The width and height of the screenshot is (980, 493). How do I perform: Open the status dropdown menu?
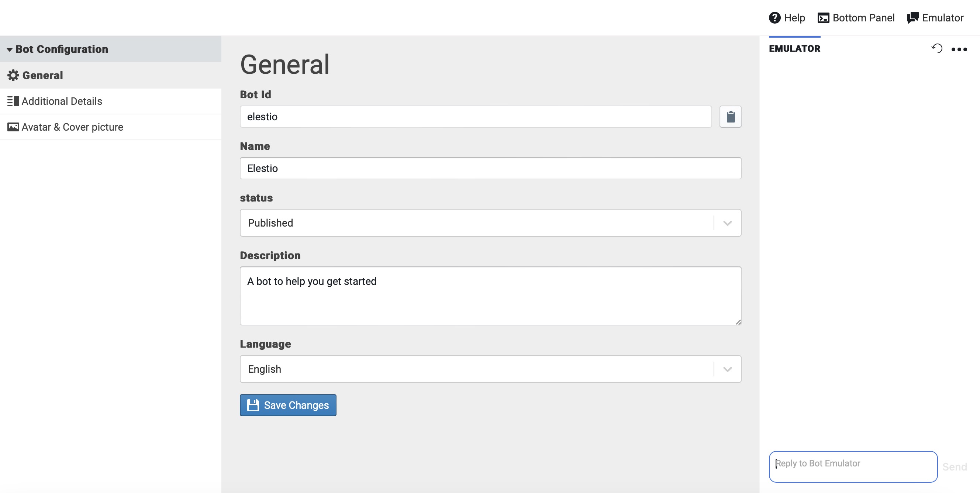click(x=726, y=223)
